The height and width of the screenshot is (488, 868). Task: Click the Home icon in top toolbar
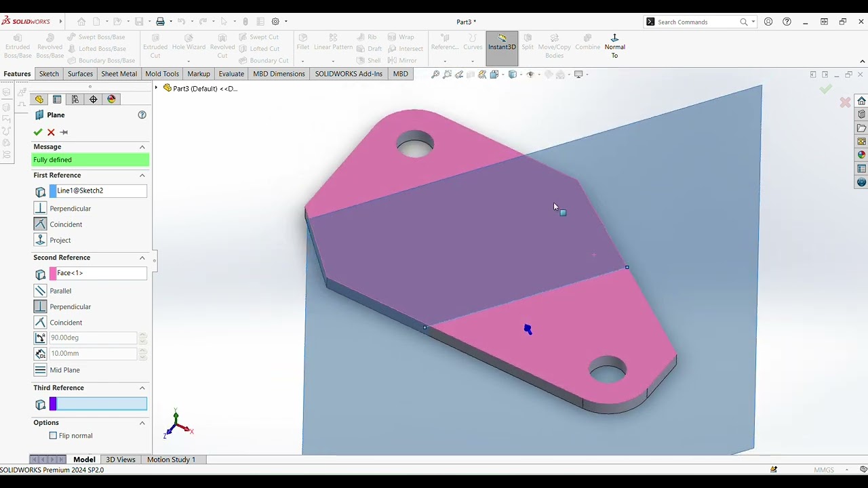pos(81,22)
